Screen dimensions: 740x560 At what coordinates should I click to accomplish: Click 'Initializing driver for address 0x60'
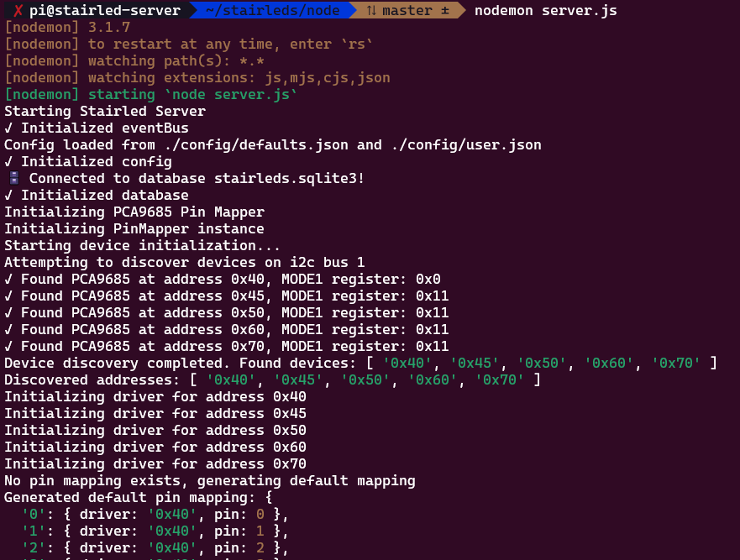[155, 447]
